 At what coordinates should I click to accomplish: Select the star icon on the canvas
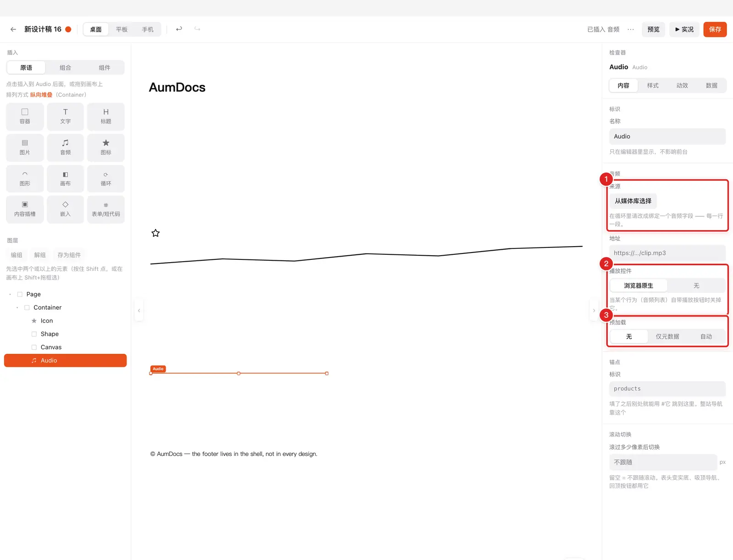[x=156, y=233]
